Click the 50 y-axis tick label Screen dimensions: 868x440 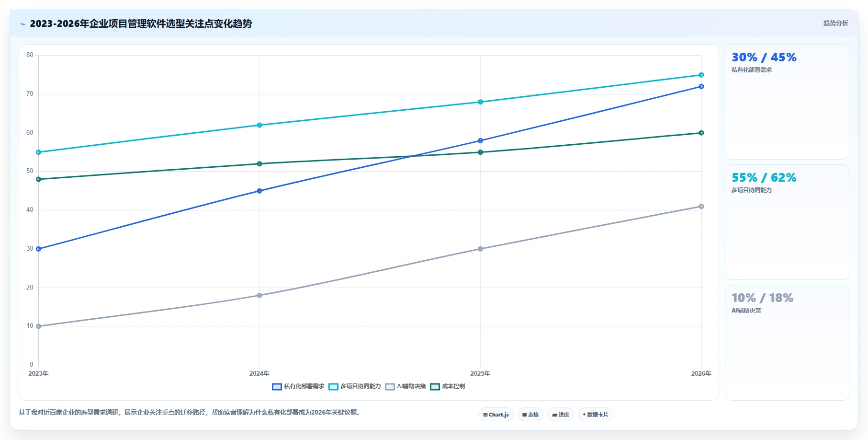pos(30,171)
